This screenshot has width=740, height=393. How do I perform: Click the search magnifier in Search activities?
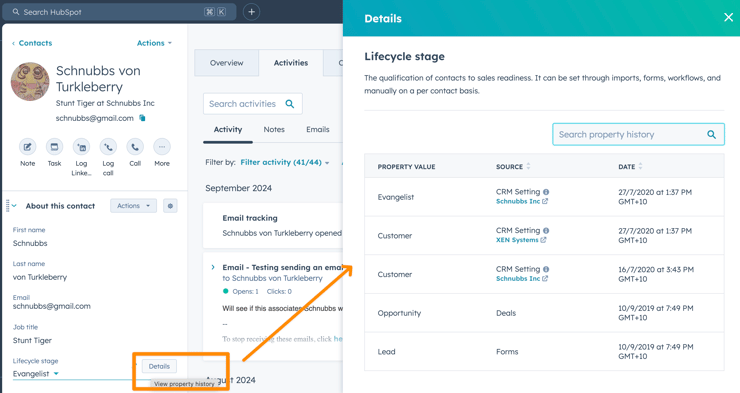click(x=290, y=104)
